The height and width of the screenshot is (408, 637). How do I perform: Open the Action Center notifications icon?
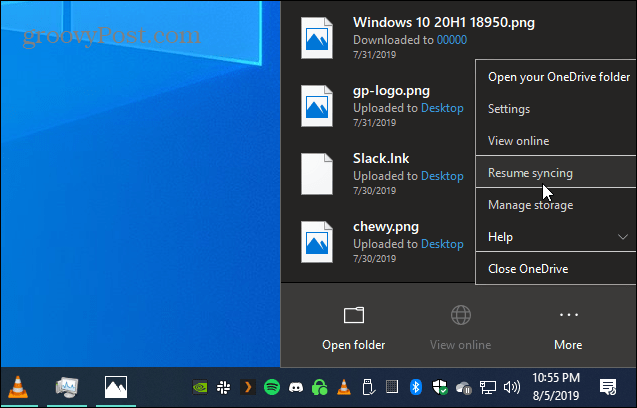(x=608, y=387)
